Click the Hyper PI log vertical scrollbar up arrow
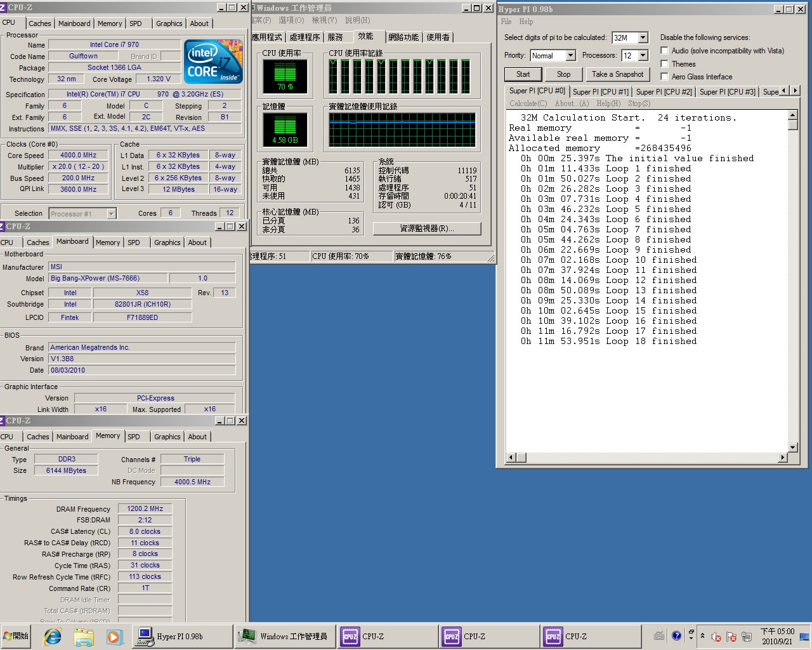 coord(792,115)
